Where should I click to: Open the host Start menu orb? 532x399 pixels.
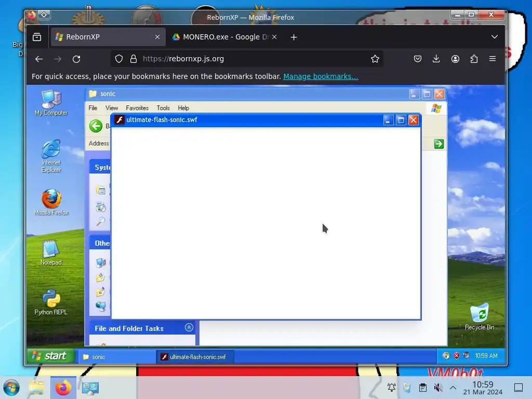click(11, 388)
